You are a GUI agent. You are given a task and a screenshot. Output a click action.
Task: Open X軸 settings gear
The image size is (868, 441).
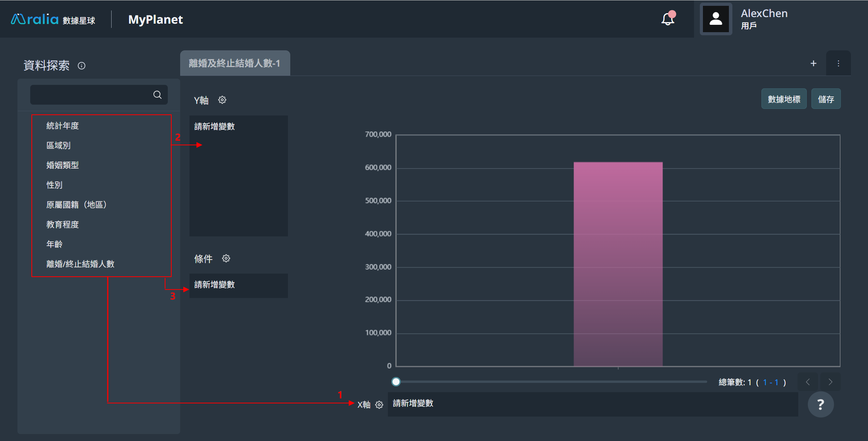[x=379, y=405]
